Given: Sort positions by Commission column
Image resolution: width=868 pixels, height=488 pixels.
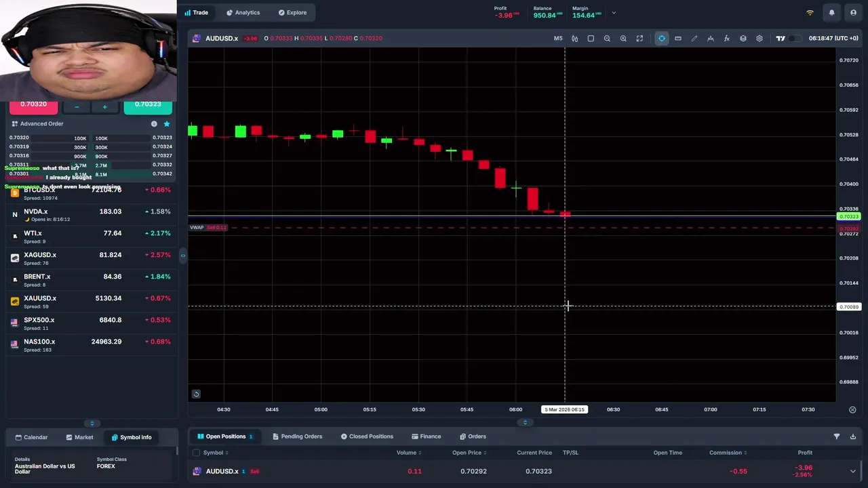Looking at the screenshot, I should [x=728, y=453].
